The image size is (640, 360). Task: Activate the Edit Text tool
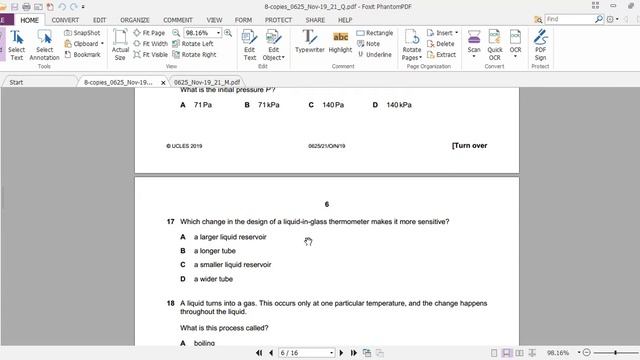249,45
